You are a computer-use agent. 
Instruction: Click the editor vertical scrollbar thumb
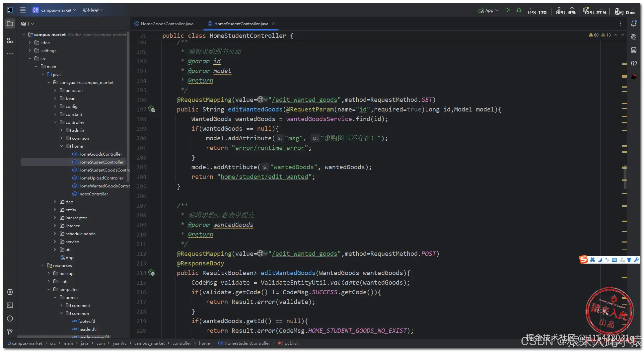(x=625, y=177)
